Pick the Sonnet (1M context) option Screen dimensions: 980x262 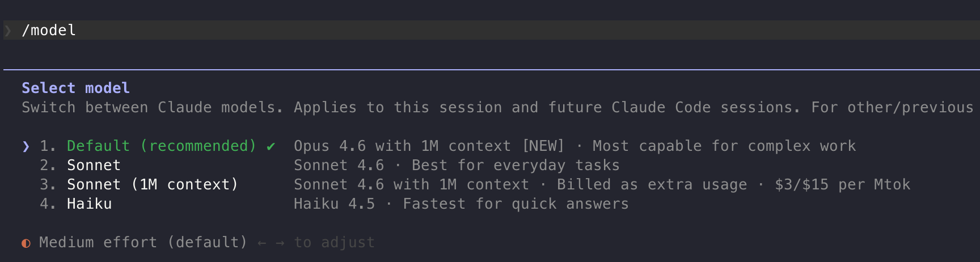coord(152,185)
